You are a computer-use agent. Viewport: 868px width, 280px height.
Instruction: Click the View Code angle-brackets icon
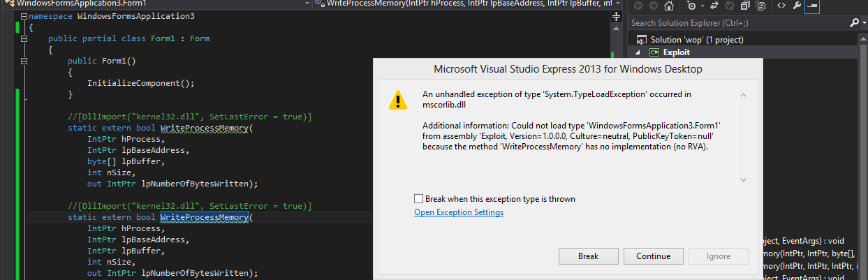[x=781, y=6]
